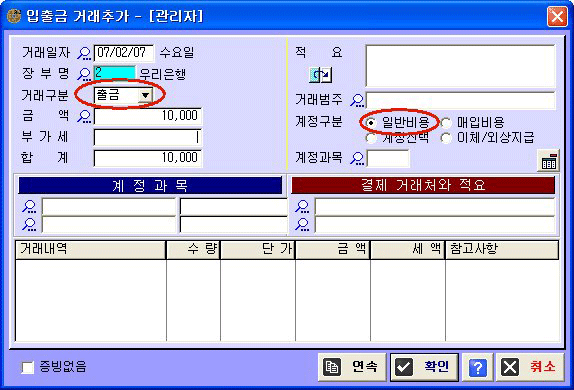Click the 거래일자 date field 07/02/07
Screen dimensions: 574x390
click(124, 53)
